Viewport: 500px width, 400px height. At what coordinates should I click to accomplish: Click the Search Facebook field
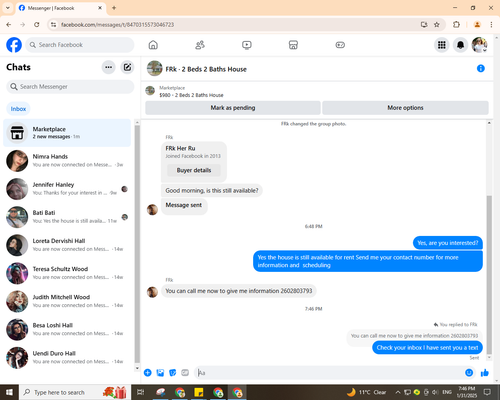(80, 45)
